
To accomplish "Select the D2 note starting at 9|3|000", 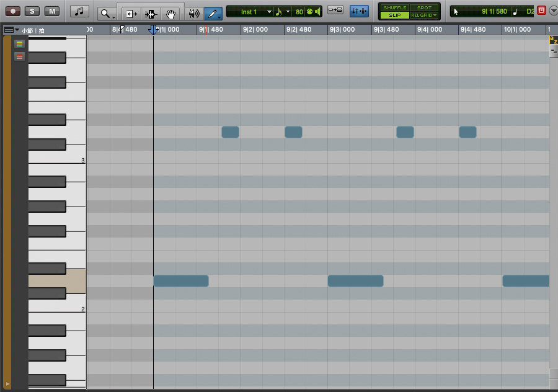I will point(355,281).
